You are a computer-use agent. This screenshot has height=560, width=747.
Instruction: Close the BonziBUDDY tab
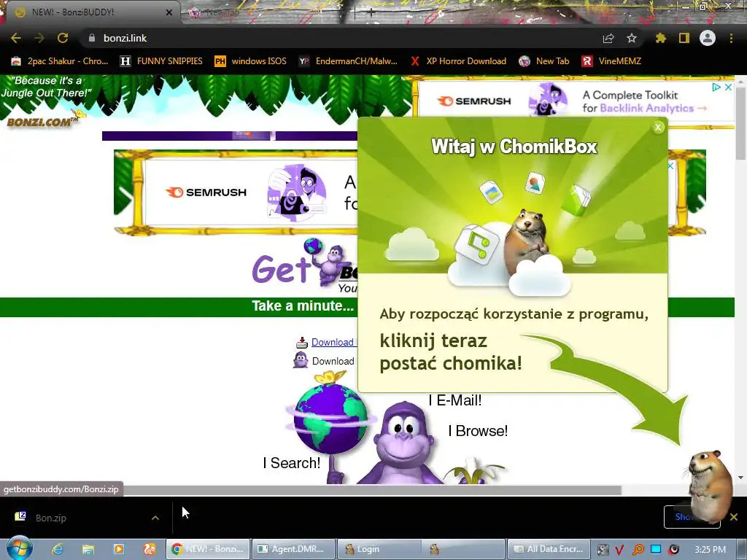click(x=169, y=12)
